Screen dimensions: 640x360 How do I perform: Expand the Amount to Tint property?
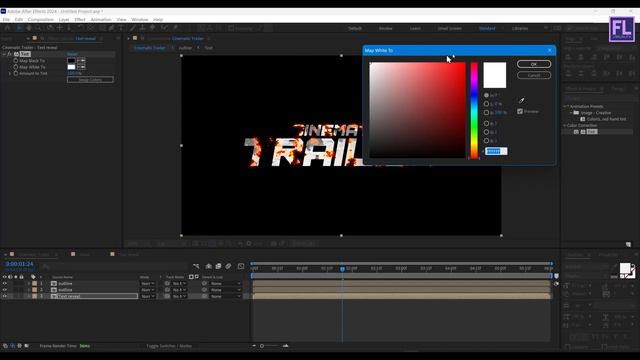pyautogui.click(x=10, y=73)
